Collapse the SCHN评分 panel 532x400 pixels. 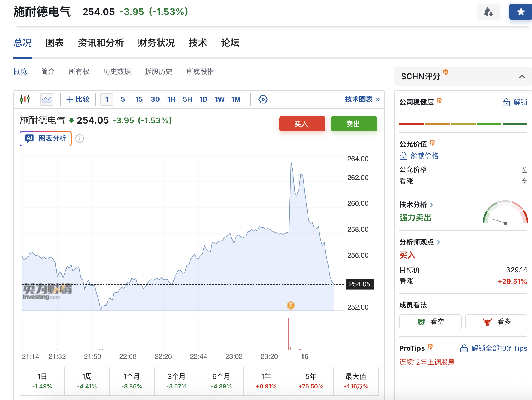tap(522, 76)
